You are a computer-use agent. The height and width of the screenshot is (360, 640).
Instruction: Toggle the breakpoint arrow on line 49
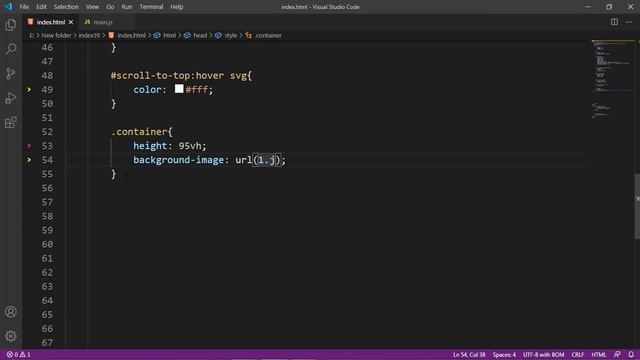coord(29,89)
